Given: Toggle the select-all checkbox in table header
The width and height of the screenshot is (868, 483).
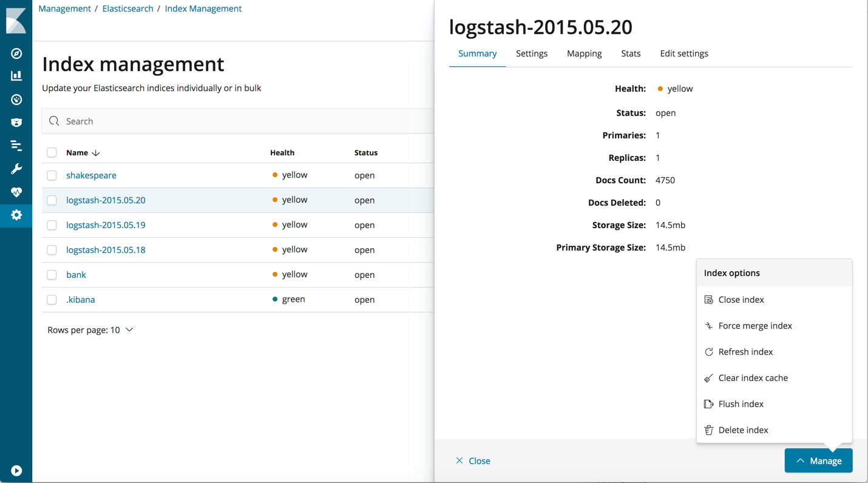Looking at the screenshot, I should [52, 152].
